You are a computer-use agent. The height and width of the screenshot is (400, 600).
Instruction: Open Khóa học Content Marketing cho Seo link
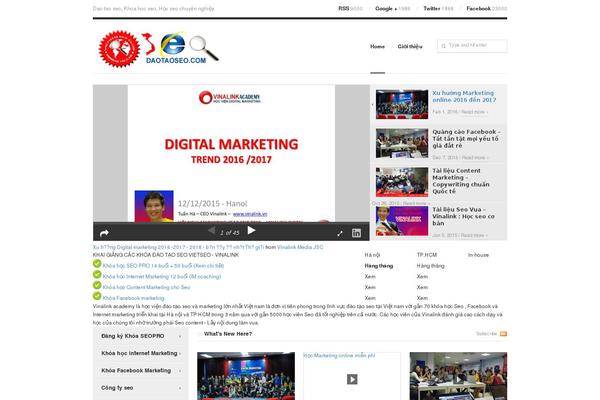pyautogui.click(x=146, y=287)
